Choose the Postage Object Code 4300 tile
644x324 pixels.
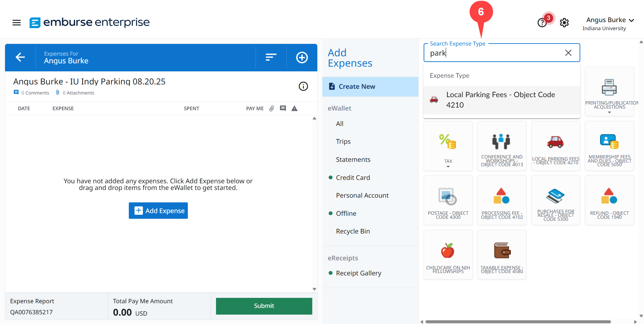click(x=448, y=200)
